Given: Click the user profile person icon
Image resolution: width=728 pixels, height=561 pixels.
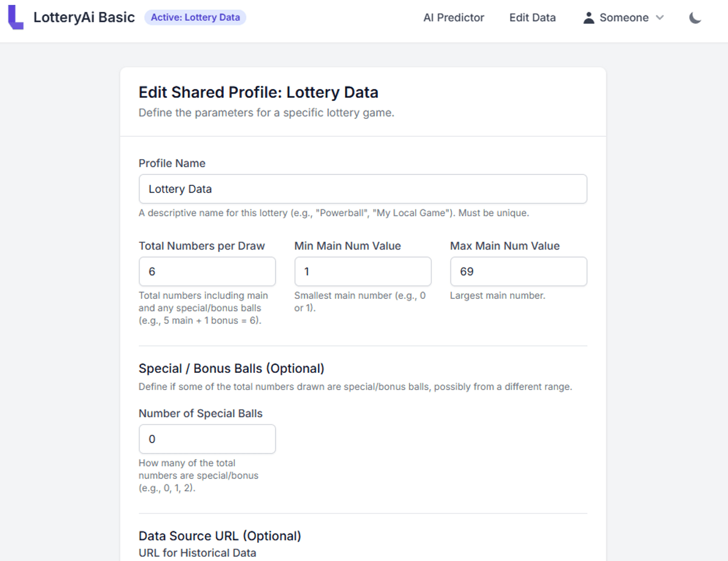Looking at the screenshot, I should (588, 18).
